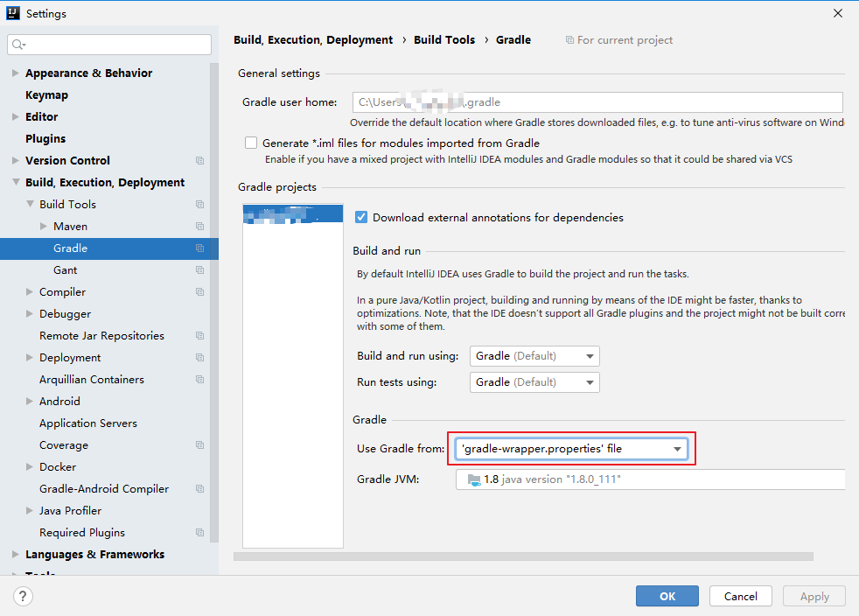This screenshot has height=616, width=859.
Task: Click the project-level icon next to Version Control
Action: (x=200, y=161)
